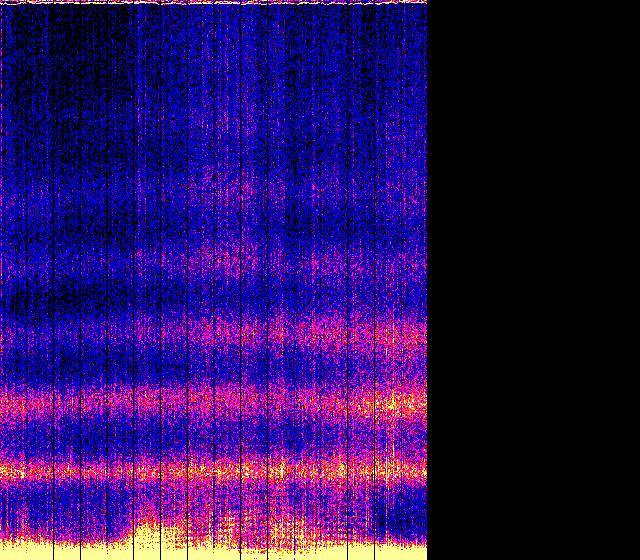Select the rightmost vertical black grid line
Image resolution: width=640 pixels, height=560 pixels.
(x=401, y=280)
